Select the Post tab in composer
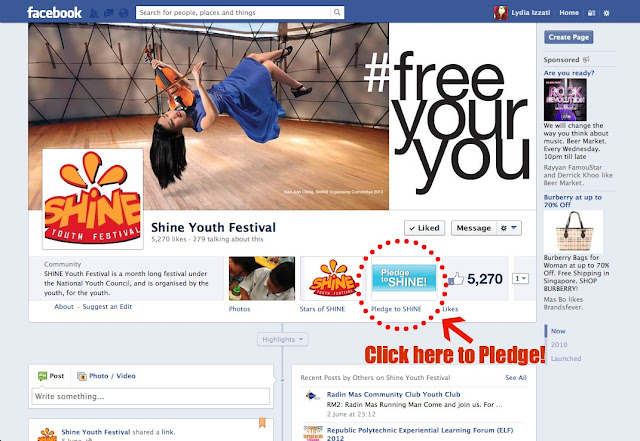Screen dimensions: 640x441 pyautogui.click(x=51, y=376)
